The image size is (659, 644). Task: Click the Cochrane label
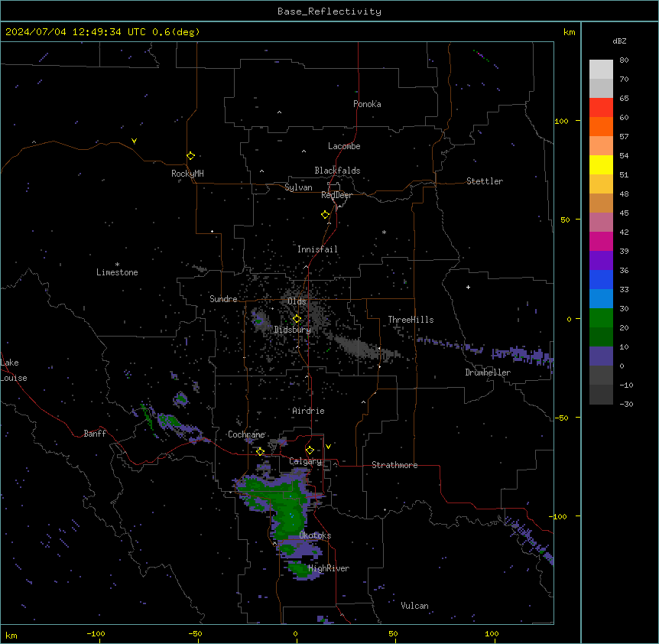[x=246, y=434]
